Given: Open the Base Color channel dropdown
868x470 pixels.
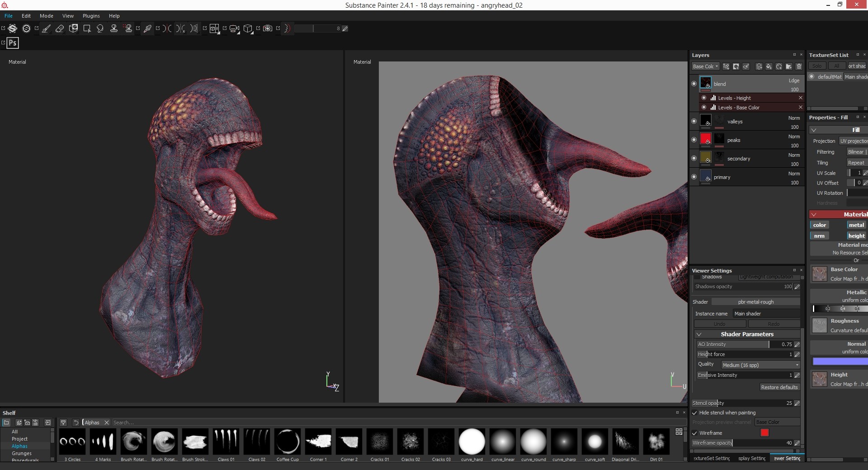Looking at the screenshot, I should coord(705,66).
